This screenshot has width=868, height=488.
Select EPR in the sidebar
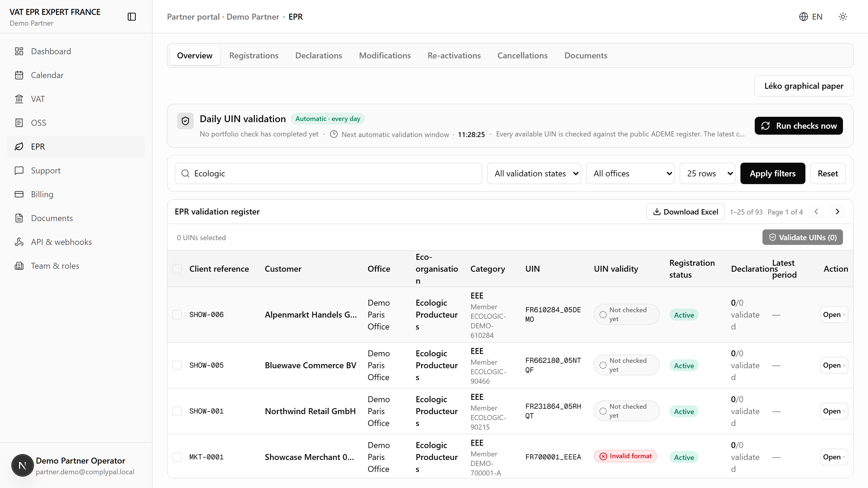[x=76, y=147]
